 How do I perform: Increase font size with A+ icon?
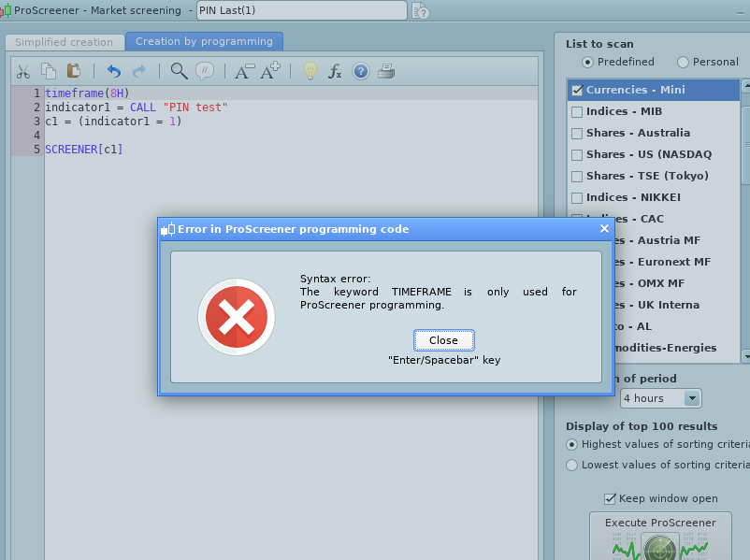click(270, 71)
